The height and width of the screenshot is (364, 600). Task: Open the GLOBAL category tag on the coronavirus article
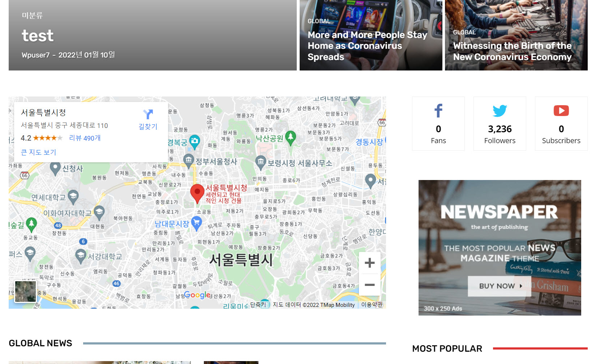point(319,21)
